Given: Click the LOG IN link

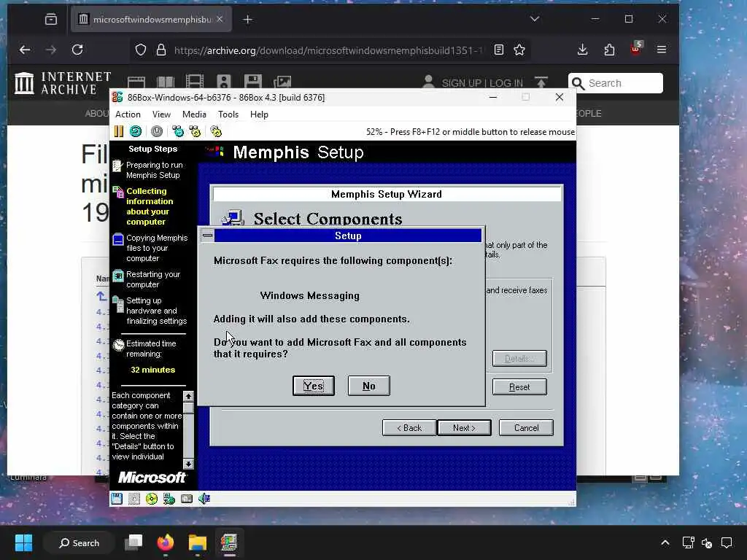Looking at the screenshot, I should 506,83.
